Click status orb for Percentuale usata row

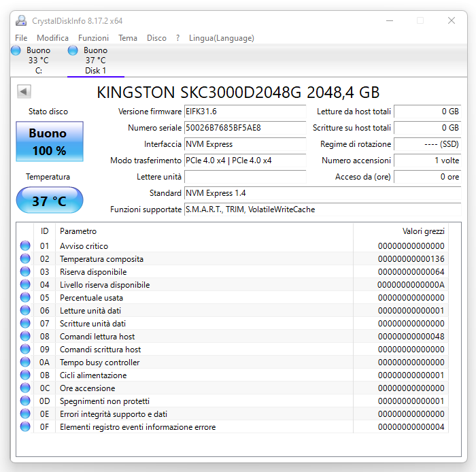click(x=25, y=297)
